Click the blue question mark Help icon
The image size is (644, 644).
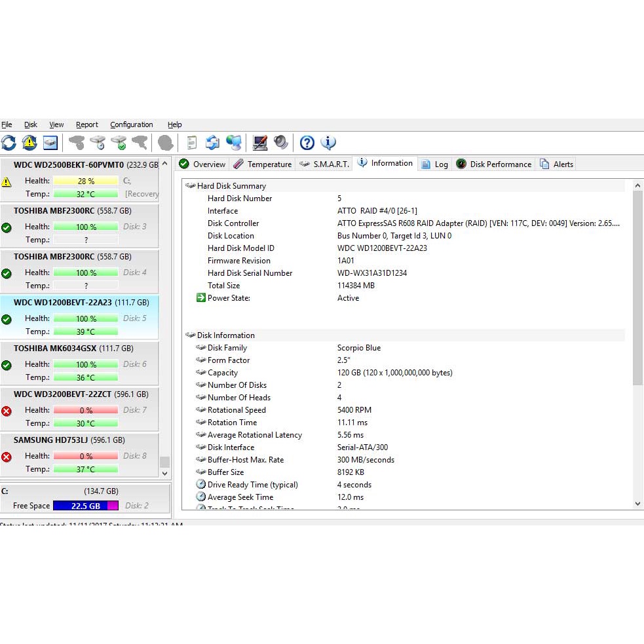307,143
